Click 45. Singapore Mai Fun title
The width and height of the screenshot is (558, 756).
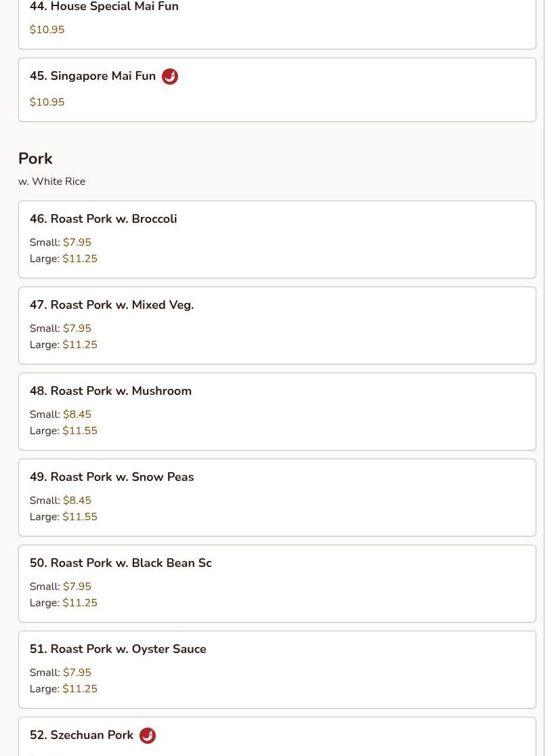tap(93, 76)
